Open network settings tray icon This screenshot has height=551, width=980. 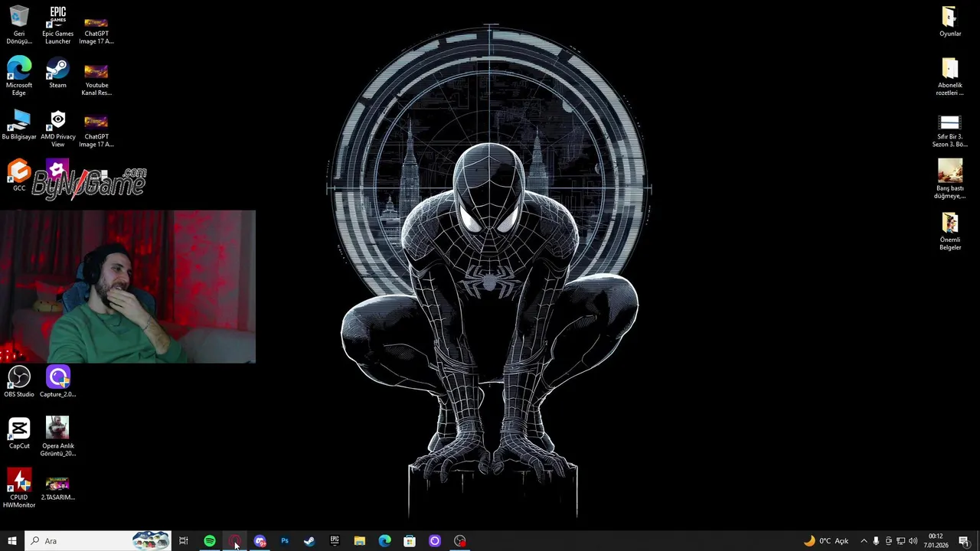click(901, 541)
